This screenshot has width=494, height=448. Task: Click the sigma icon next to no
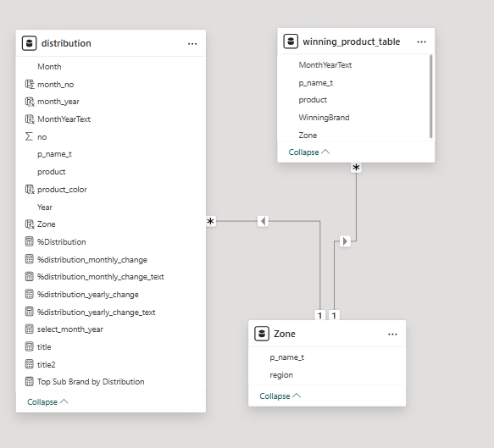tap(29, 136)
